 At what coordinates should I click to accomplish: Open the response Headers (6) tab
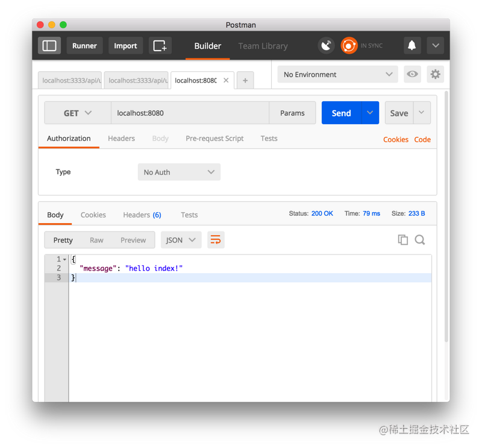[x=142, y=215]
